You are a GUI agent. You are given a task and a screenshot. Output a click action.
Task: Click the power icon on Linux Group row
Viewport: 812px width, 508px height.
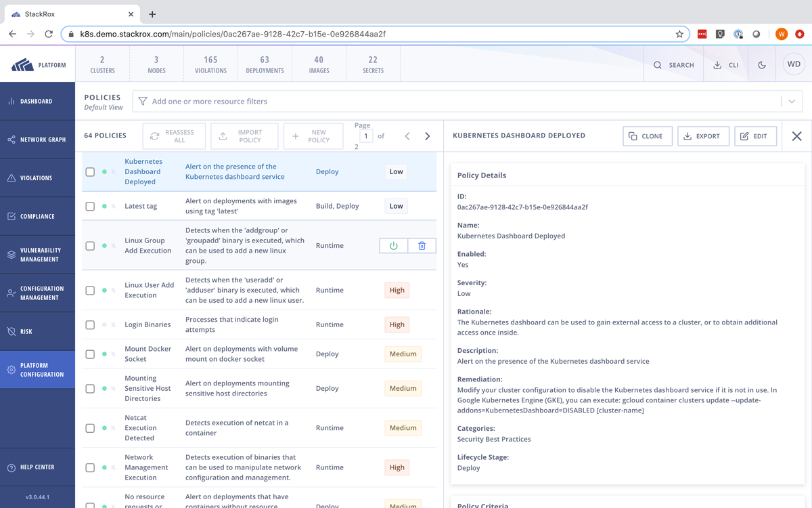point(394,246)
